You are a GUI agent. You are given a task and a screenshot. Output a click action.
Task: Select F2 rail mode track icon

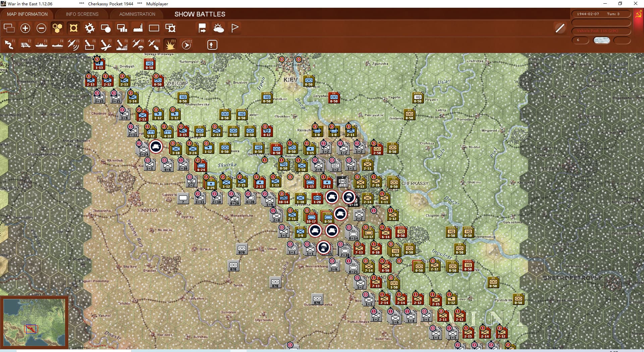tap(25, 45)
